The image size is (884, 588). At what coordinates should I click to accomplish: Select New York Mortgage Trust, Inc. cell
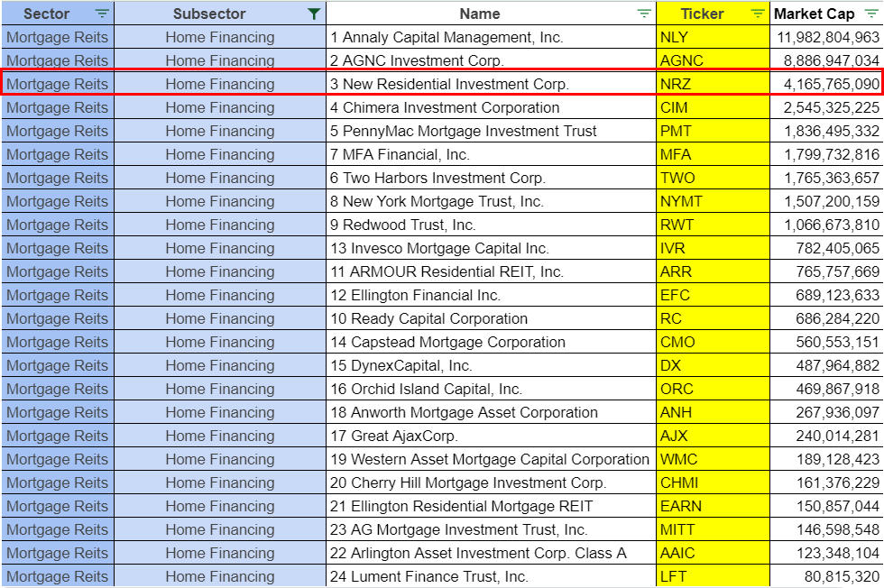tap(491, 201)
